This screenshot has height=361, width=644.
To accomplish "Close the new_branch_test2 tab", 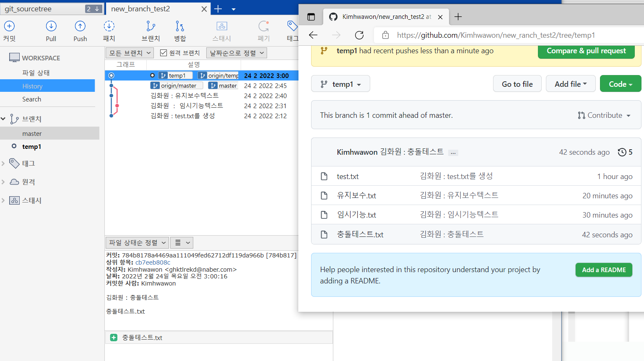I will coord(204,9).
